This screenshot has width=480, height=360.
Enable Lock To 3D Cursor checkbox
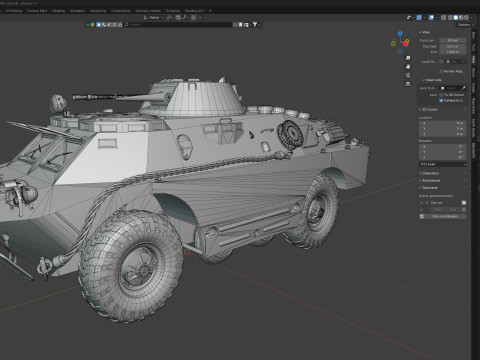441,95
